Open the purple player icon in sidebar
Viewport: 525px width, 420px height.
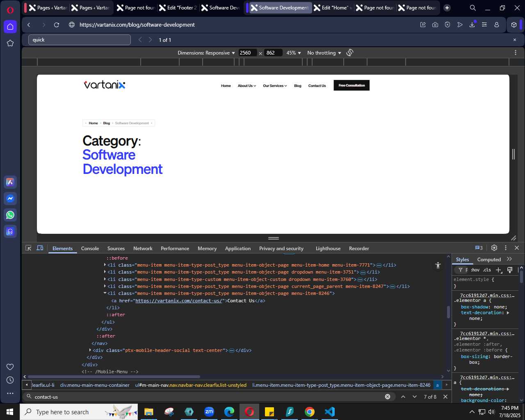point(10,231)
